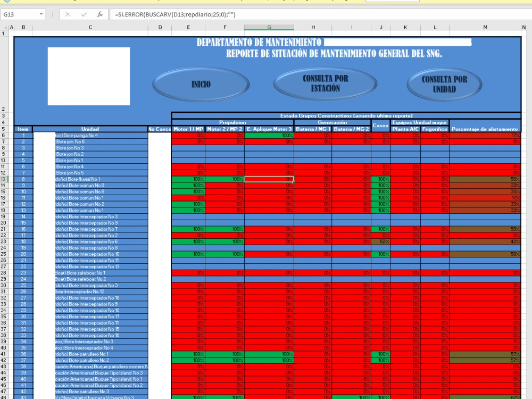Select column E header
The height and width of the screenshot is (399, 532).
188,27
